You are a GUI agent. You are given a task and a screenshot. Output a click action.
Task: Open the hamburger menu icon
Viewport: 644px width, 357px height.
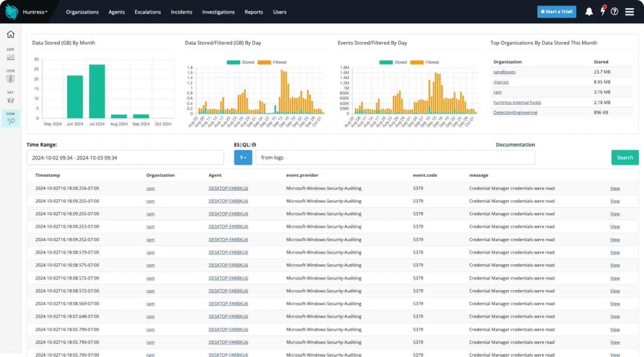[x=629, y=12]
